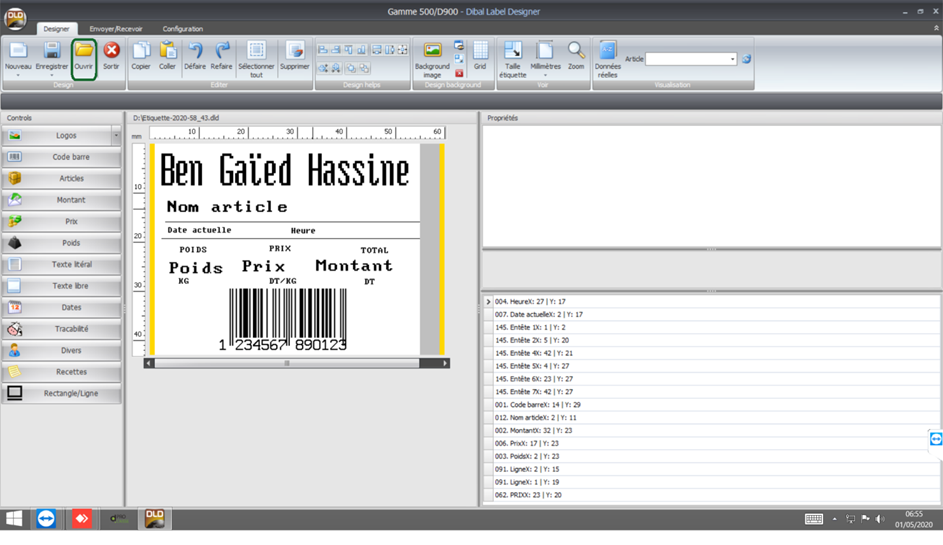The image size is (943, 545).
Task: Open the Configuration tab
Action: tap(183, 29)
